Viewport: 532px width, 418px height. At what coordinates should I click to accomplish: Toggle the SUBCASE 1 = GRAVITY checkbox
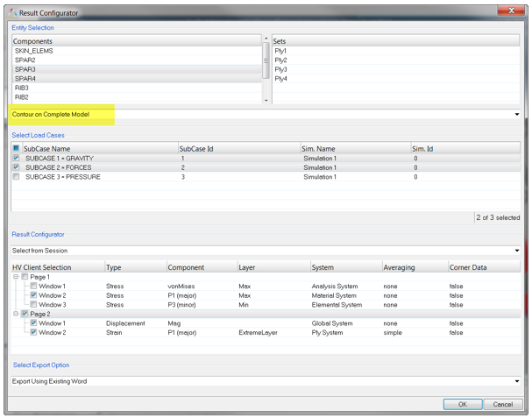click(17, 159)
